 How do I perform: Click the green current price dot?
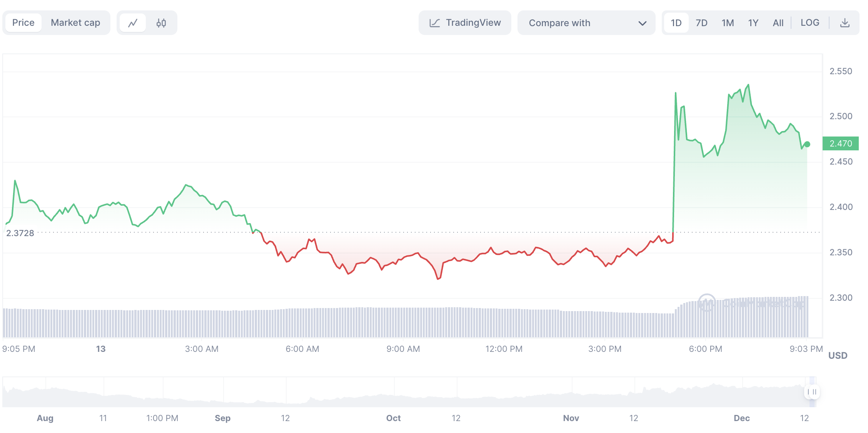tap(807, 144)
